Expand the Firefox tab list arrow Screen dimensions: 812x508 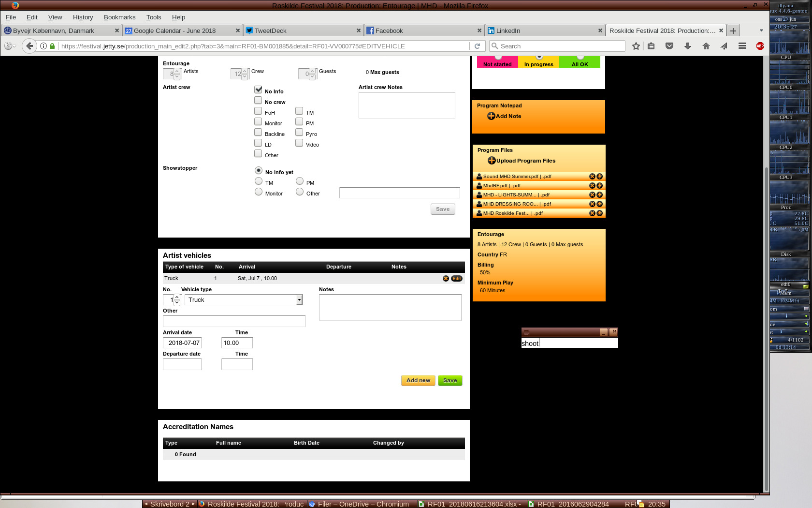[x=761, y=30]
